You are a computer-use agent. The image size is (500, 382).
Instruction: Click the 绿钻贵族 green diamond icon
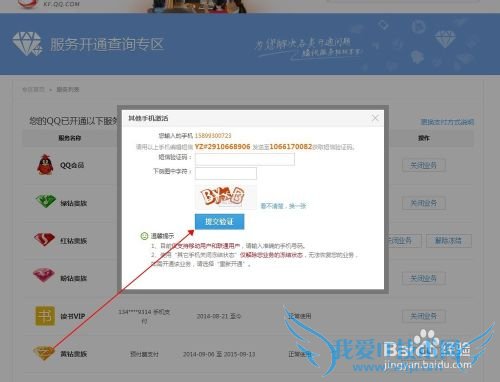click(x=45, y=201)
